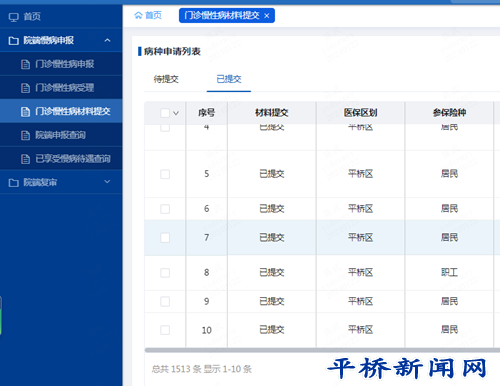Open 门诊慢性病材料提交 in sidebar

pyautogui.click(x=61, y=111)
